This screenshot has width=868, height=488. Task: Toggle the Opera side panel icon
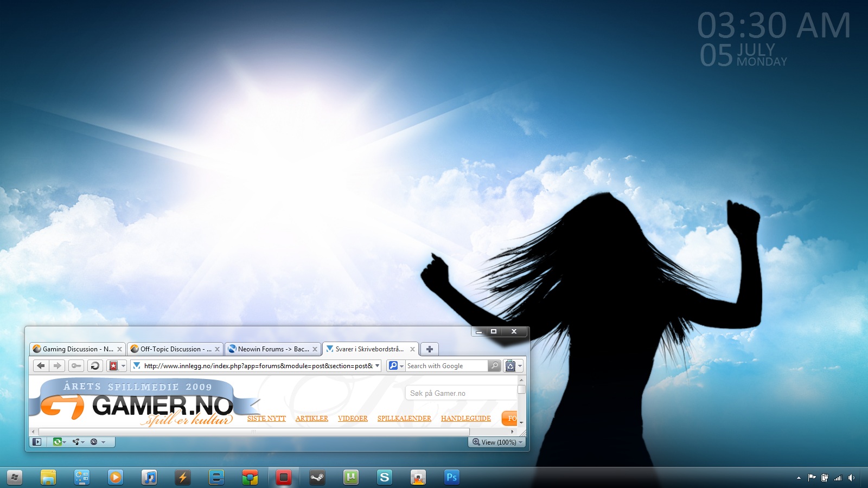click(x=37, y=442)
